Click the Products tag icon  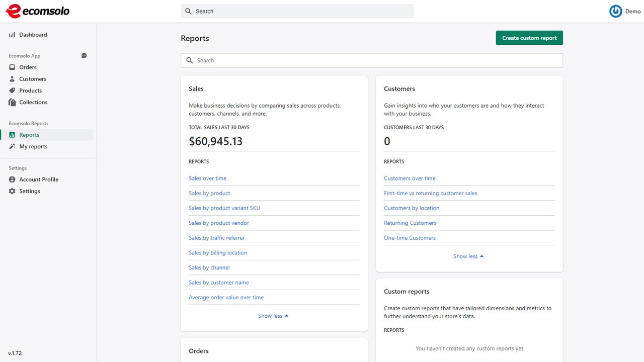12,90
